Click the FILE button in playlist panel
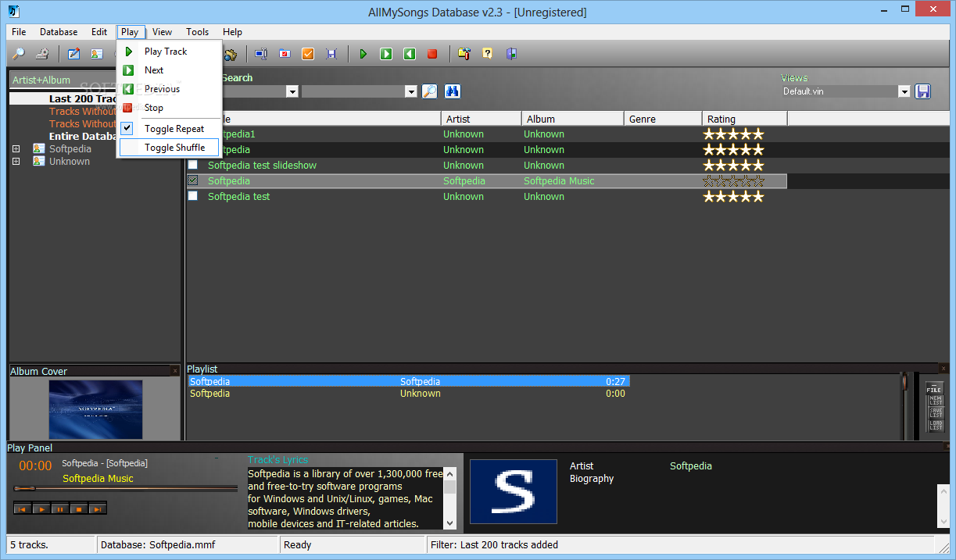The image size is (956, 560). coord(935,388)
